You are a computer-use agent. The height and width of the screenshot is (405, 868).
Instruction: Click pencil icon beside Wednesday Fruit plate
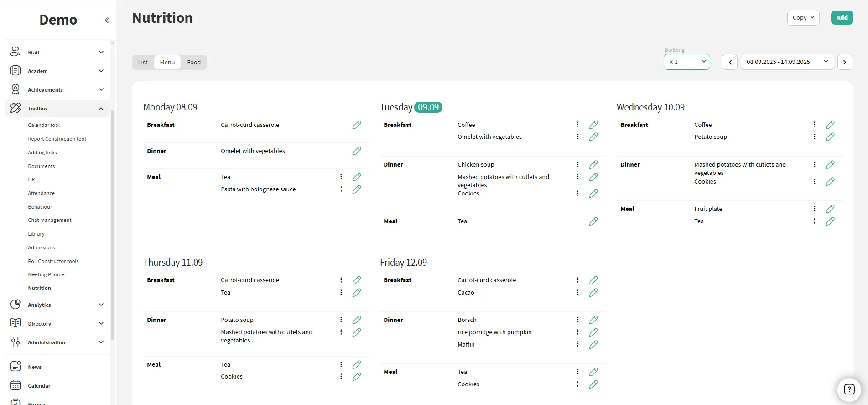pyautogui.click(x=830, y=209)
